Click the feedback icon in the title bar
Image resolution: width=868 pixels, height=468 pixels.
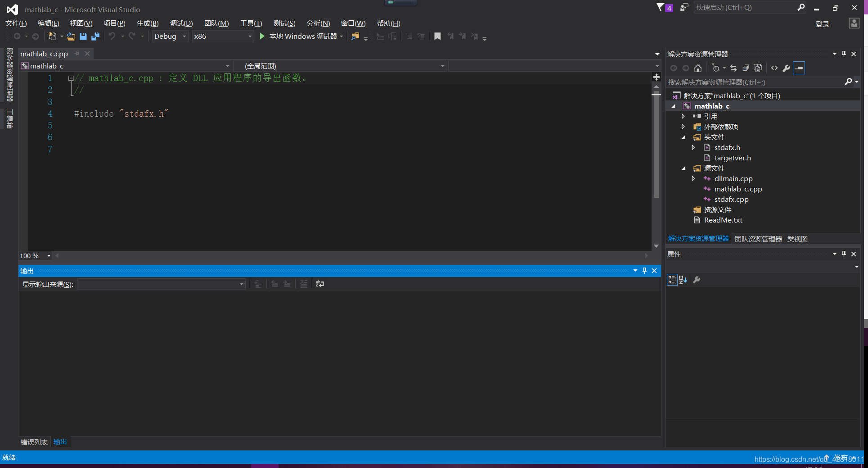point(684,8)
